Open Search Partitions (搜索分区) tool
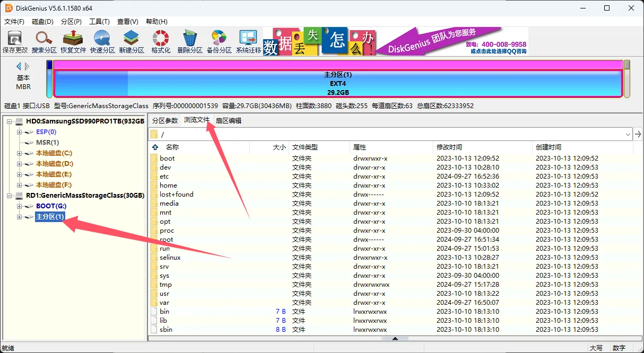644x353 pixels. click(44, 41)
